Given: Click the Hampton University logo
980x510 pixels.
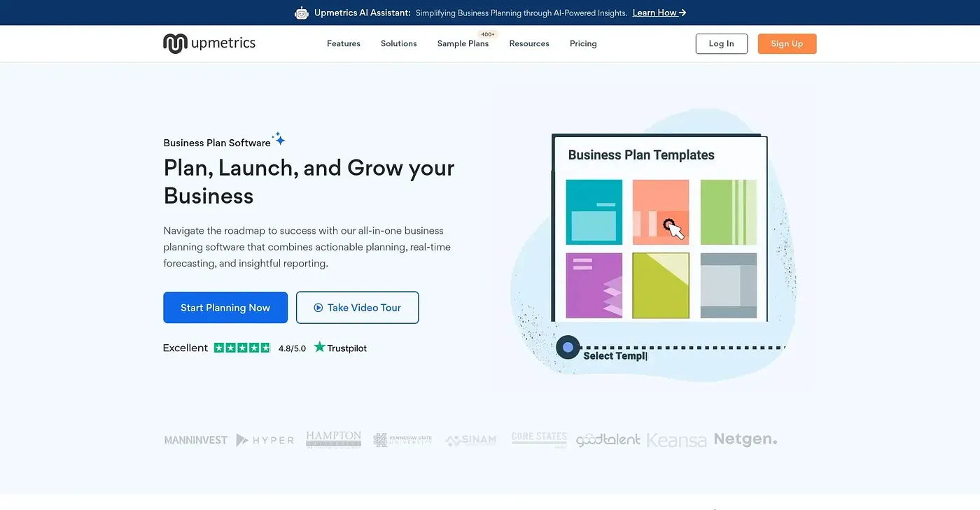Looking at the screenshot, I should click(x=334, y=439).
